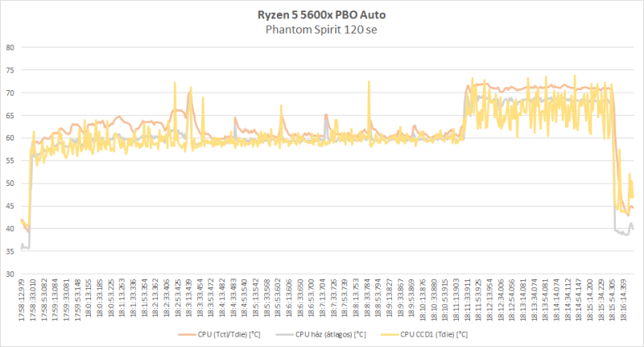This screenshot has height=347, width=644.
Task: Click x-axis timestamp 18:10:13.876
Action: tap(423, 300)
